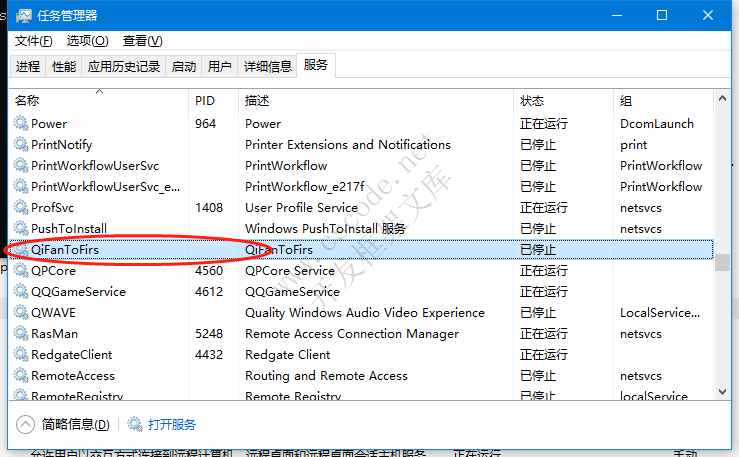Click the QPCore gear icon
The height and width of the screenshot is (457, 739).
pyautogui.click(x=21, y=270)
